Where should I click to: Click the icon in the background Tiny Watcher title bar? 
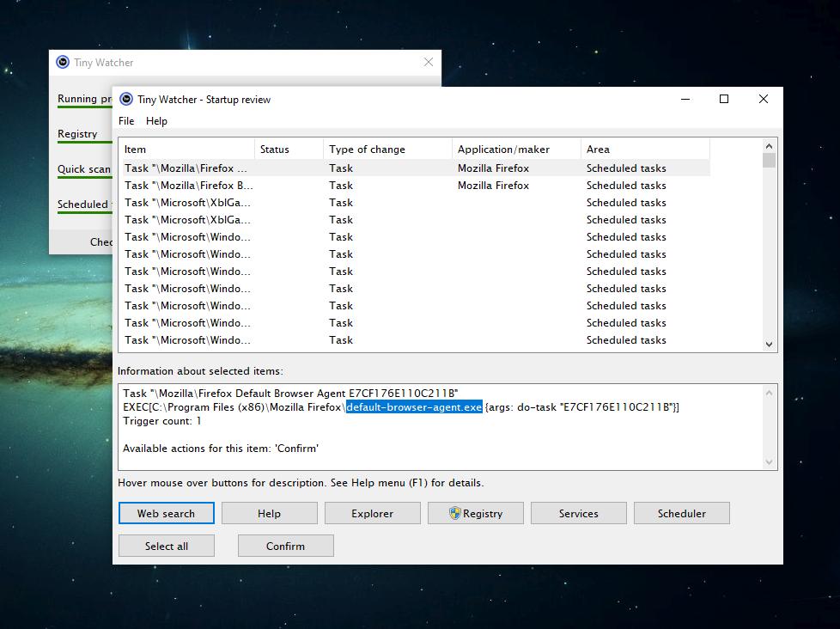[63, 62]
